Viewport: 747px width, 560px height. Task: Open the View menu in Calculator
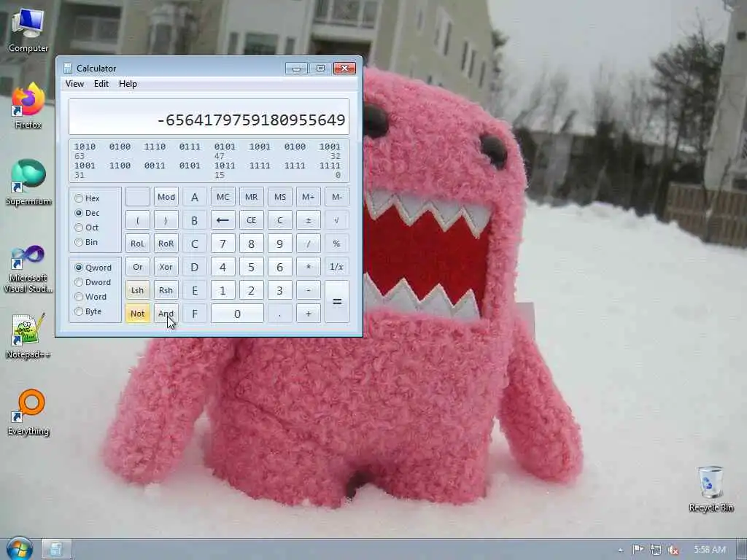tap(75, 84)
